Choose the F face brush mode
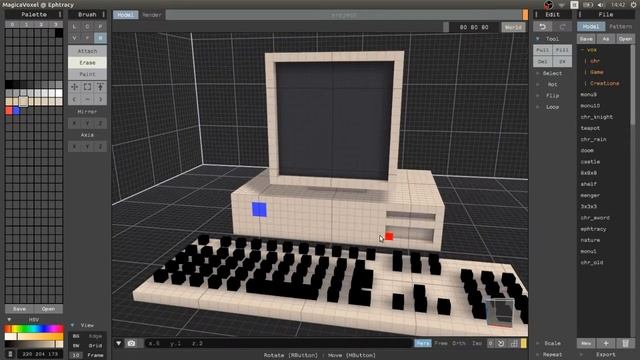 click(x=87, y=38)
